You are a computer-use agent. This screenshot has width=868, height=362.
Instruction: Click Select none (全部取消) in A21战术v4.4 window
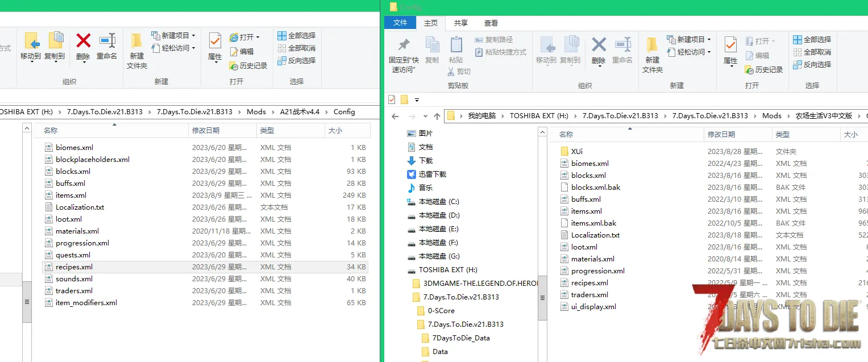pos(296,48)
